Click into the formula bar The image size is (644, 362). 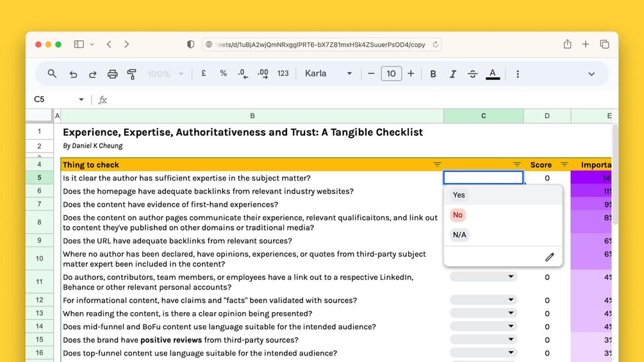click(x=358, y=99)
